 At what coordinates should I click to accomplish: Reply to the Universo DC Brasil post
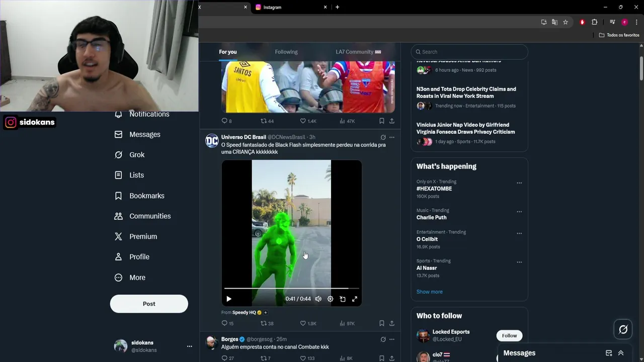[227, 323]
